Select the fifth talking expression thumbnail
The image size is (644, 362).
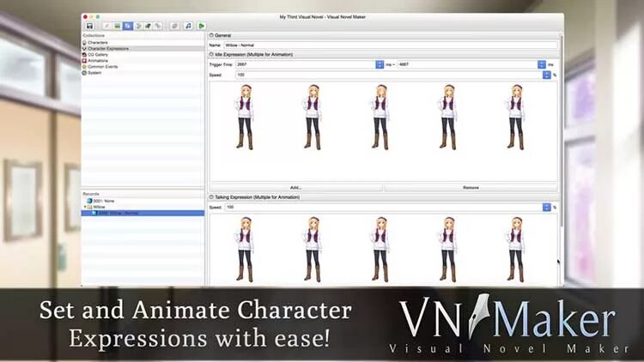[516, 250]
